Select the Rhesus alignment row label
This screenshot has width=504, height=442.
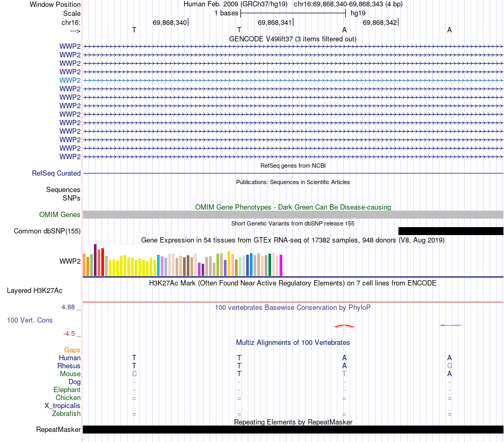69,366
